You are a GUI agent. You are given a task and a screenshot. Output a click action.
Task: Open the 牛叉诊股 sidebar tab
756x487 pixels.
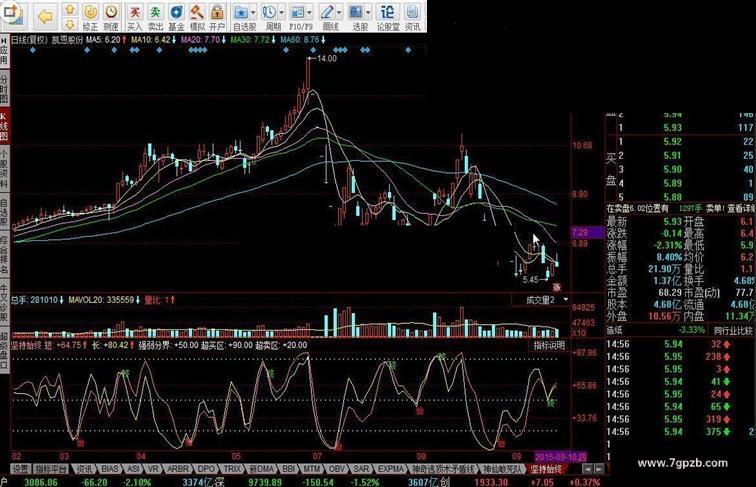click(4, 302)
